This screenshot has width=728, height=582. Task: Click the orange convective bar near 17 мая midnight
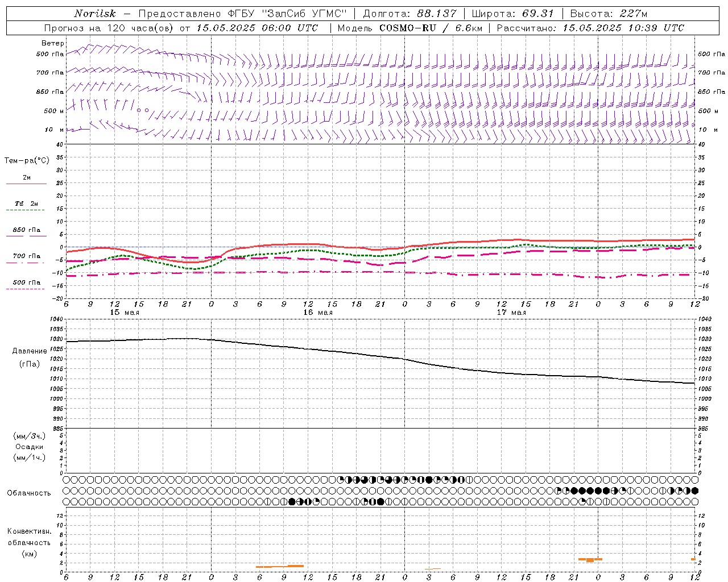(x=590, y=560)
